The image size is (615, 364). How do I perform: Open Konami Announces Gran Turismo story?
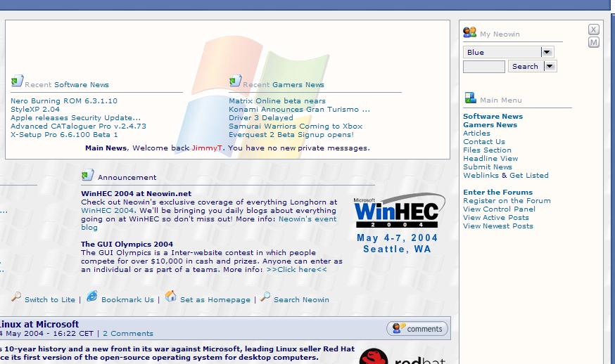(299, 110)
